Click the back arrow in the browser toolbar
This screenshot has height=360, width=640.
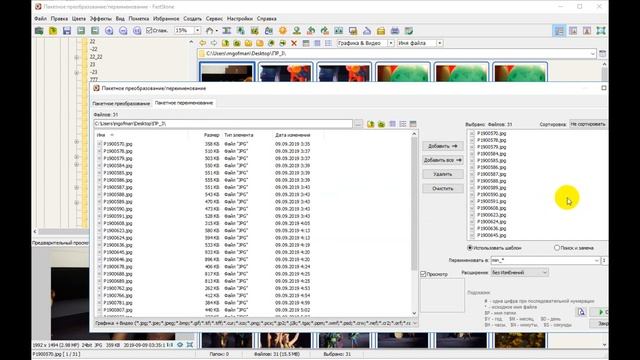click(202, 43)
